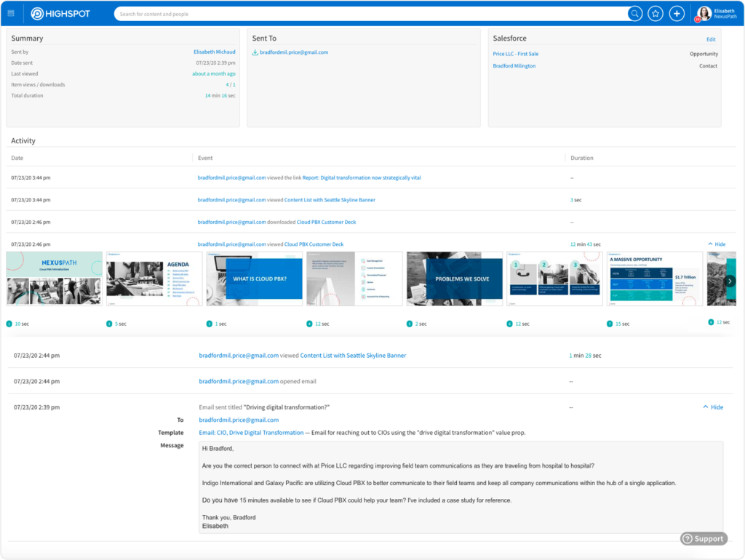This screenshot has width=745, height=560.
Task: Open NexusPath intro slide thumbnail
Action: [x=54, y=279]
